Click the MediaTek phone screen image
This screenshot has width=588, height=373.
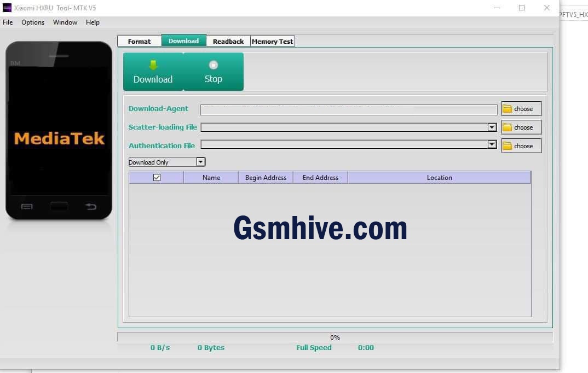(59, 131)
